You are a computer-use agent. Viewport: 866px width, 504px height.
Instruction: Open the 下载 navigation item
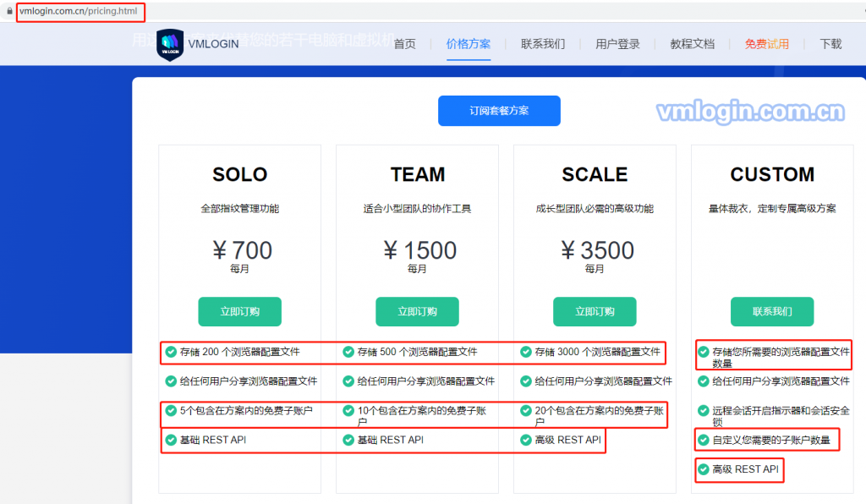pyautogui.click(x=830, y=44)
